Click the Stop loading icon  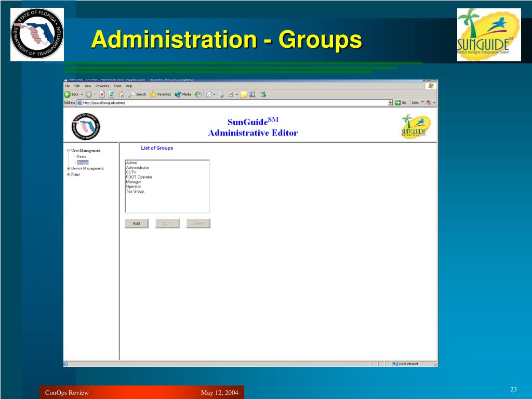(x=102, y=95)
